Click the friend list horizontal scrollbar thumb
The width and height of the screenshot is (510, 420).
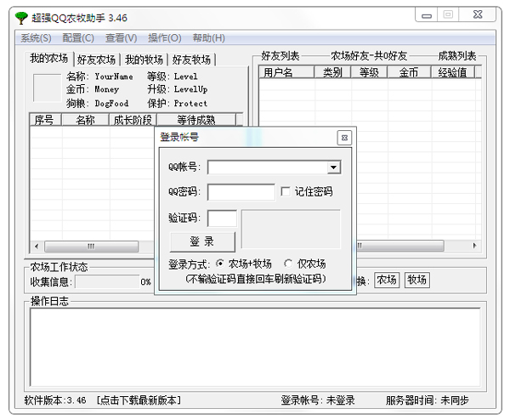click(x=400, y=246)
